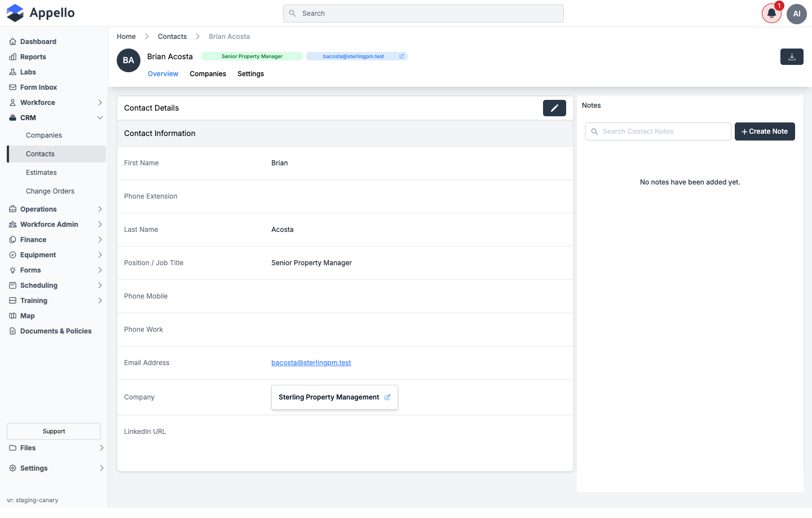Expand the Workforce Admin chevron
This screenshot has height=518, width=812.
[100, 225]
